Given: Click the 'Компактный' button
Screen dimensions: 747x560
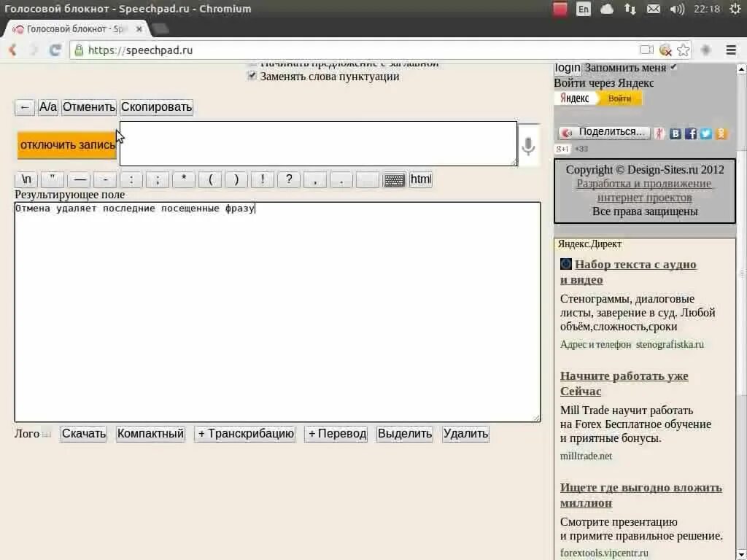Looking at the screenshot, I should point(150,434).
